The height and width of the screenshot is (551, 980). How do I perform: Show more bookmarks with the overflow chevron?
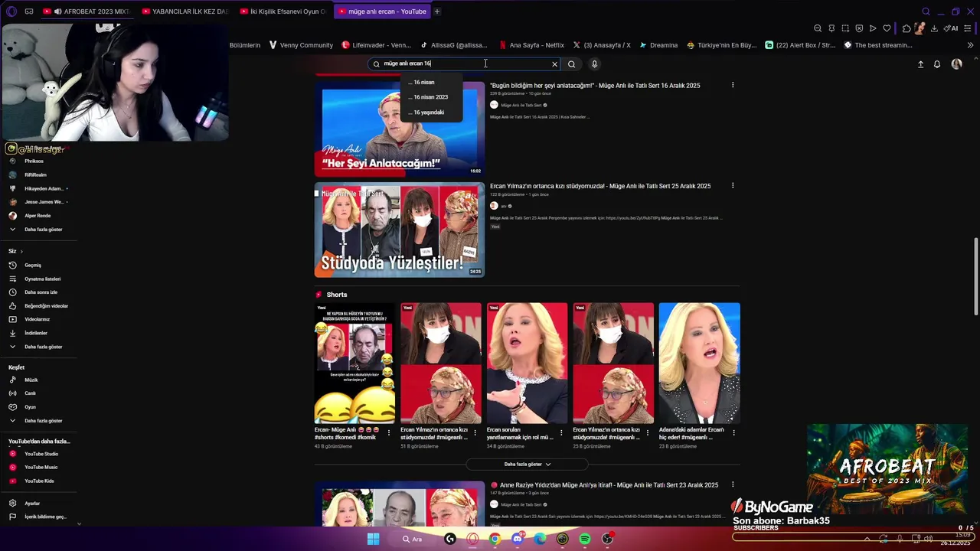click(970, 45)
